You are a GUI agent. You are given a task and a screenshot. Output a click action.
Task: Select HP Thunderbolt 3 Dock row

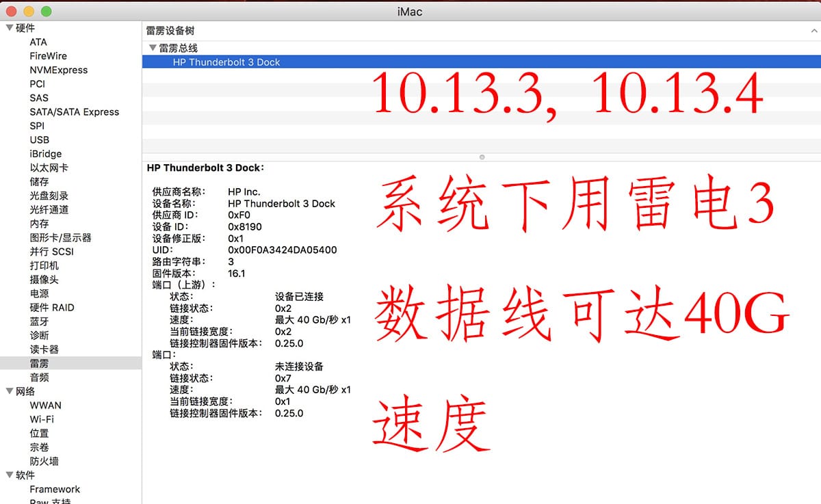tap(226, 62)
